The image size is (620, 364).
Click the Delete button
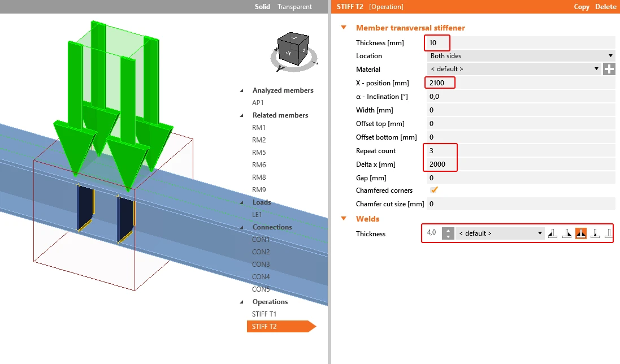[x=605, y=7]
